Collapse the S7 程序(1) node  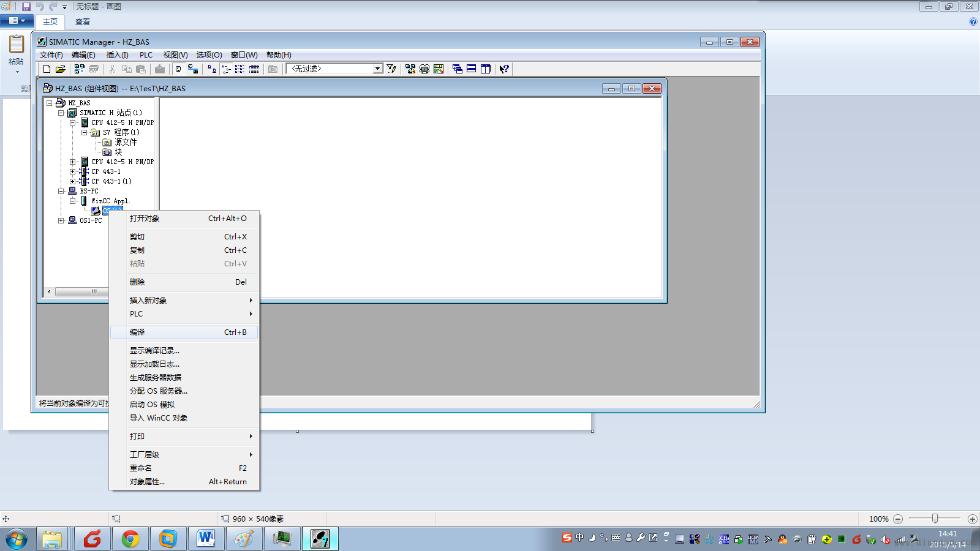click(85, 133)
